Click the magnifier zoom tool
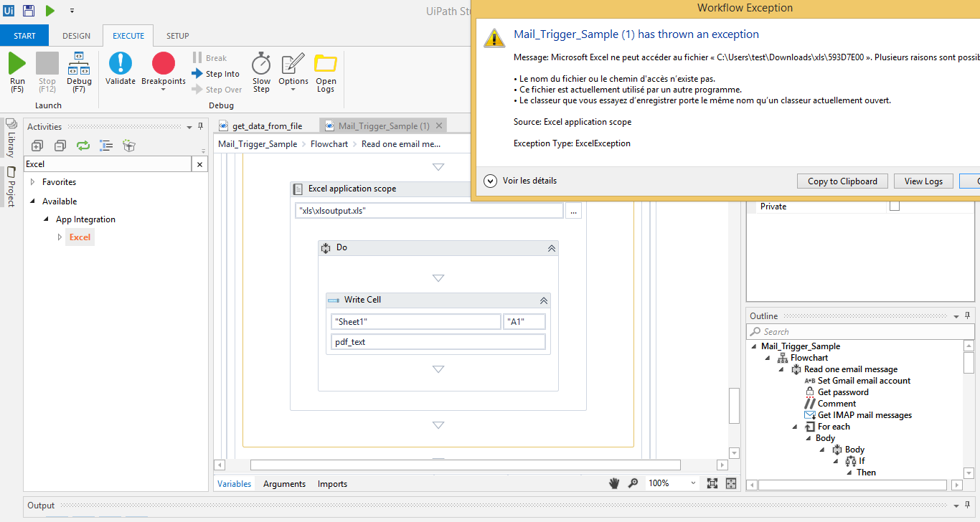980x522 pixels. click(x=633, y=483)
